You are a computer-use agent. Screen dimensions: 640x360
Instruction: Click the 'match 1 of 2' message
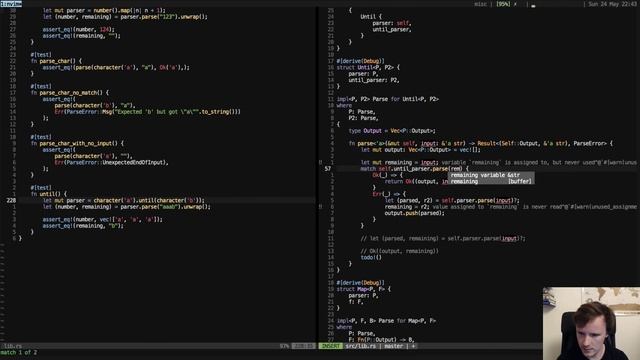click(19, 352)
